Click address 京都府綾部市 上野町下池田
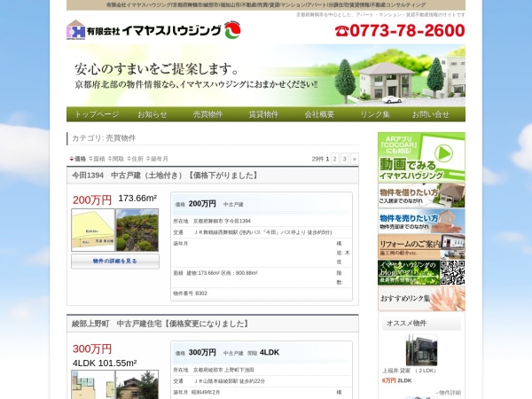532x399 pixels. click(223, 370)
